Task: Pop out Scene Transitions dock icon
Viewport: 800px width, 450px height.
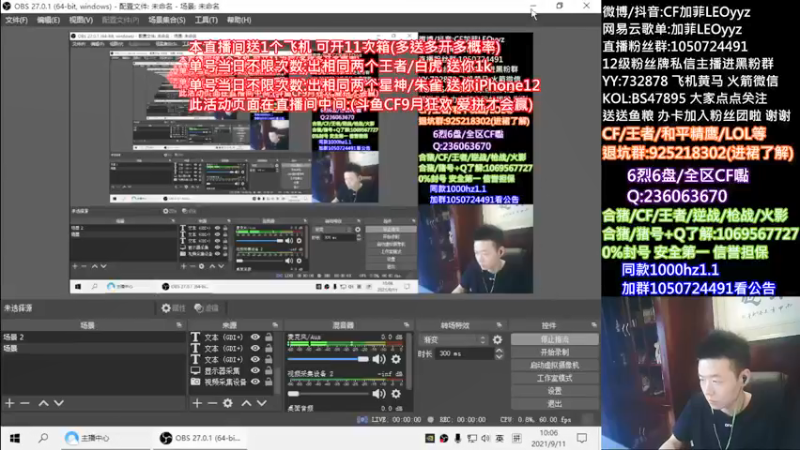Action: (x=499, y=325)
